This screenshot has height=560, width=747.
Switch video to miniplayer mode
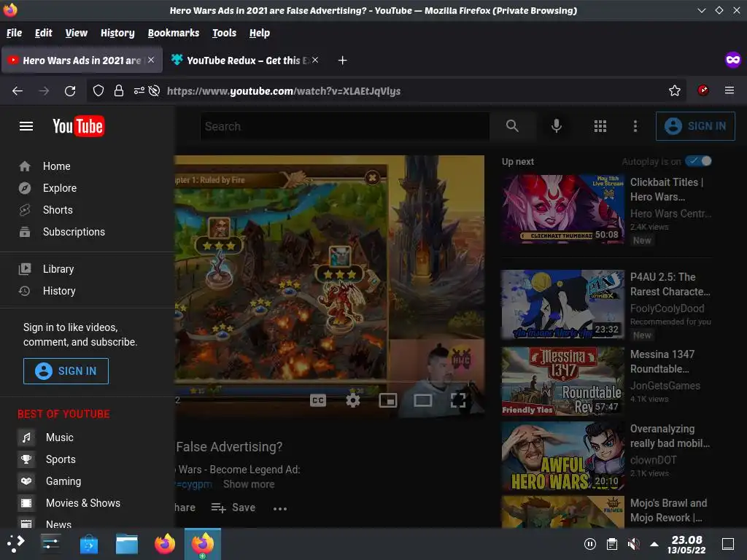pos(388,400)
